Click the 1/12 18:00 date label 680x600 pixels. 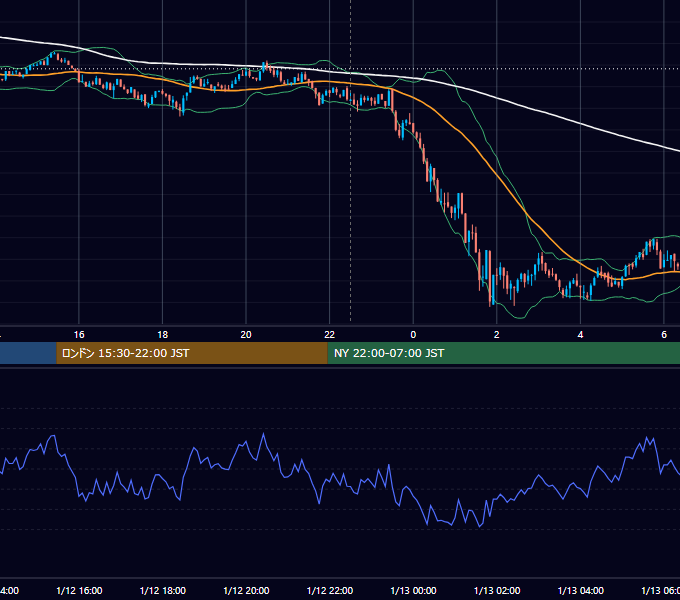coord(163,590)
